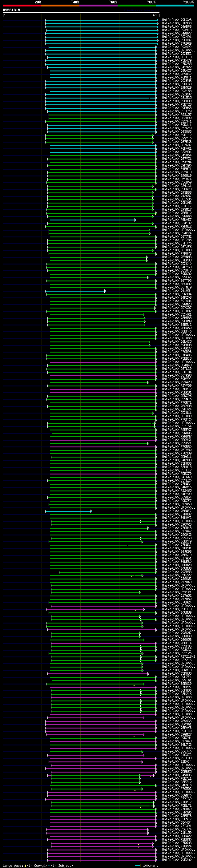Screen dimensions: 197x868
Task: Click the purple ~60% legend color bar
Action: (99, 6)
